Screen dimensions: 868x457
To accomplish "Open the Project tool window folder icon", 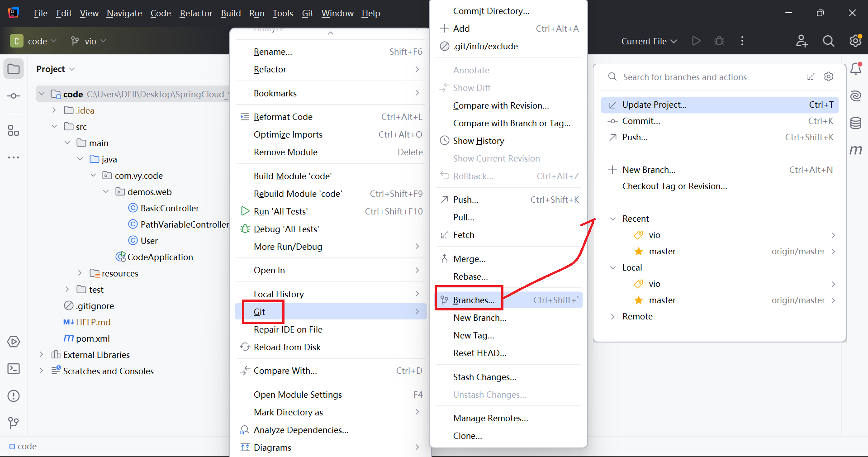I will [x=14, y=69].
